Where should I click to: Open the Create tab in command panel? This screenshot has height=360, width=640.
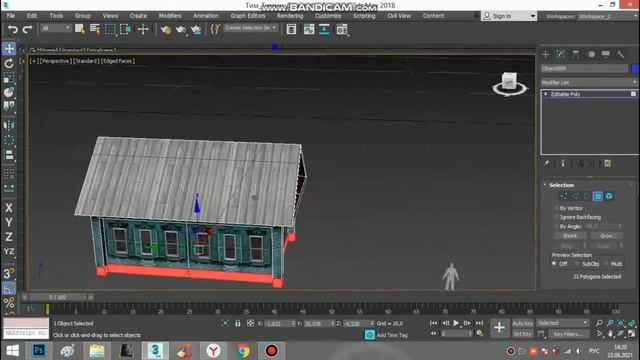(x=546, y=54)
